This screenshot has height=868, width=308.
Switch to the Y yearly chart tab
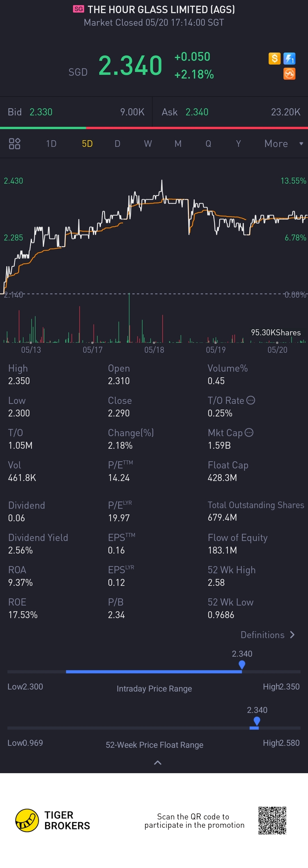238,144
